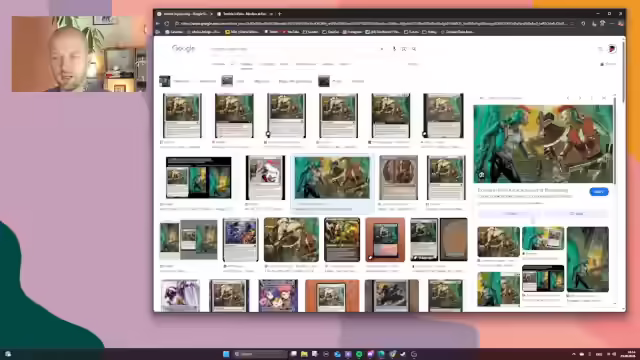Open the third card result in top row
Screen dimensions: 640x360
pyautogui.click(x=286, y=116)
